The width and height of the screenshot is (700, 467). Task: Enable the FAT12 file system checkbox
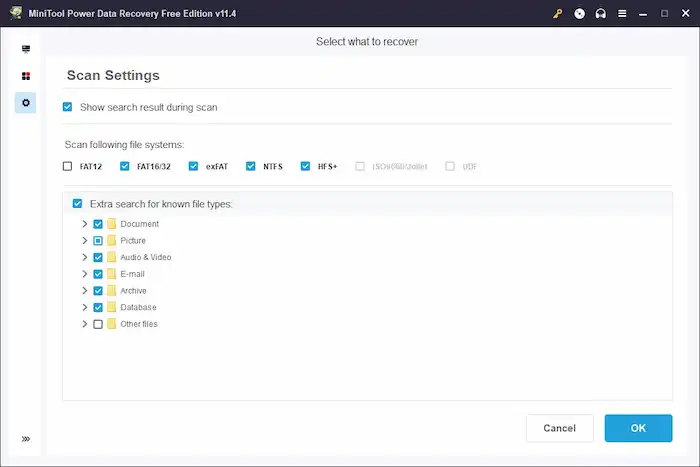pos(68,166)
